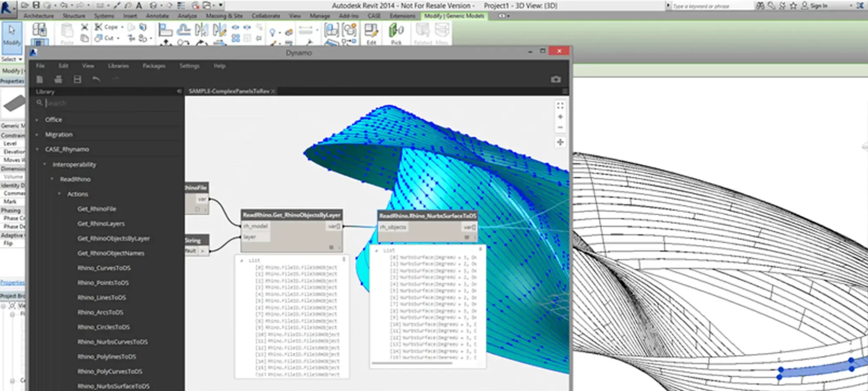The image size is (868, 391).
Task: Toggle preview on Get_RhinoObjectsByLayer node
Action: pos(331,247)
